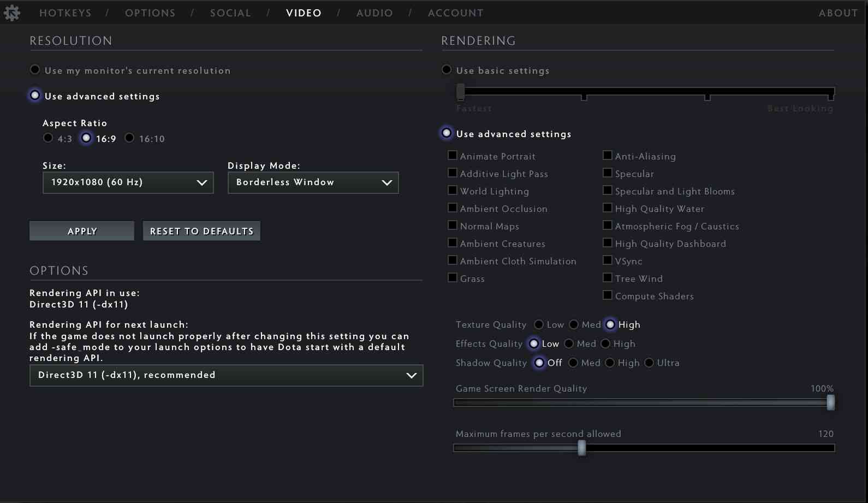Click Reset to Defaults

[201, 231]
